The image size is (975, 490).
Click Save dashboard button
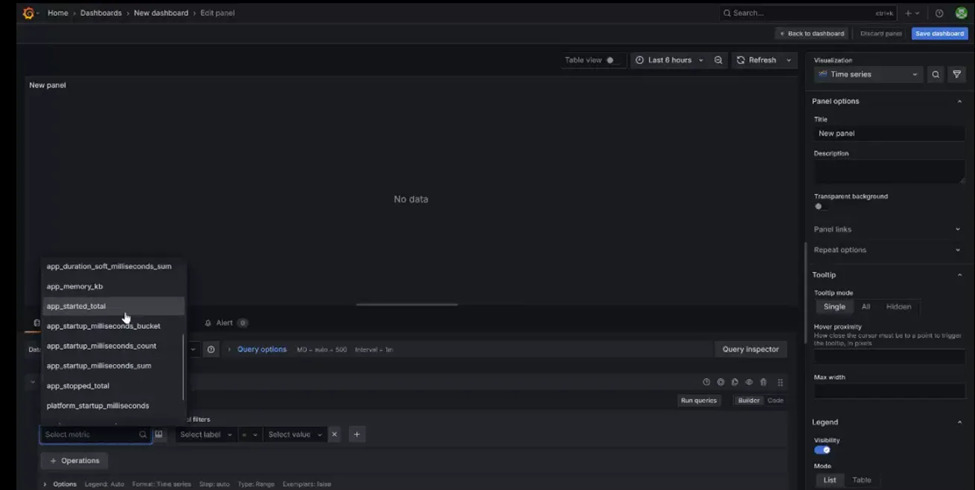[x=940, y=34]
